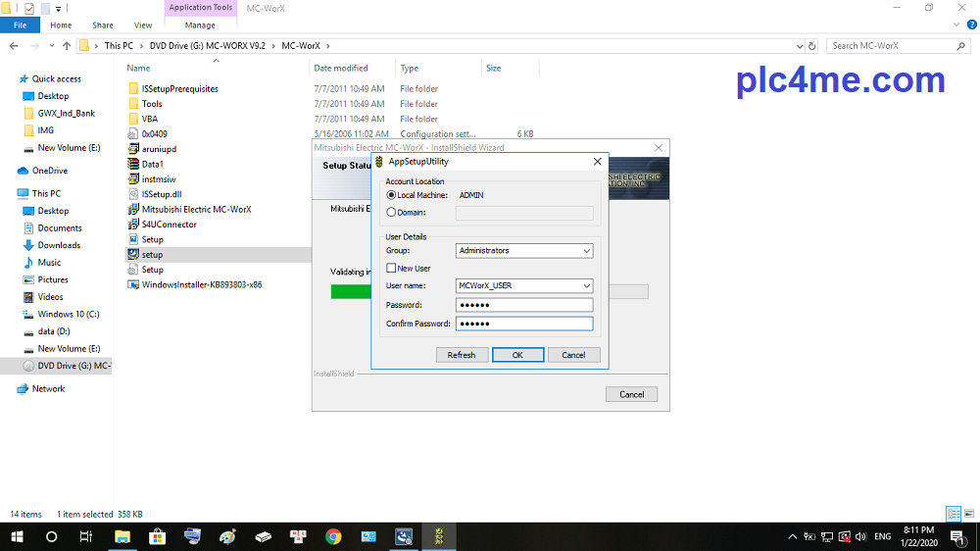Select the Tools folder icon

click(133, 104)
